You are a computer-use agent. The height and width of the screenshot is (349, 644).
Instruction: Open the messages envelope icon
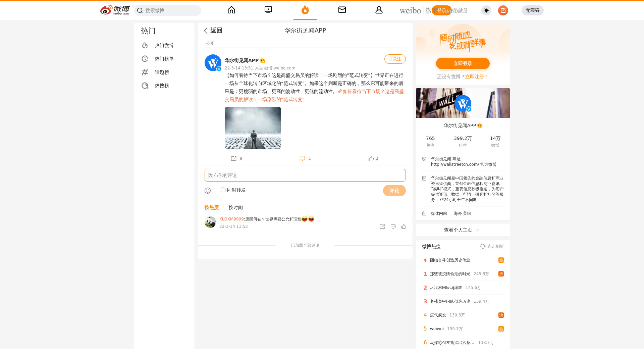point(342,10)
